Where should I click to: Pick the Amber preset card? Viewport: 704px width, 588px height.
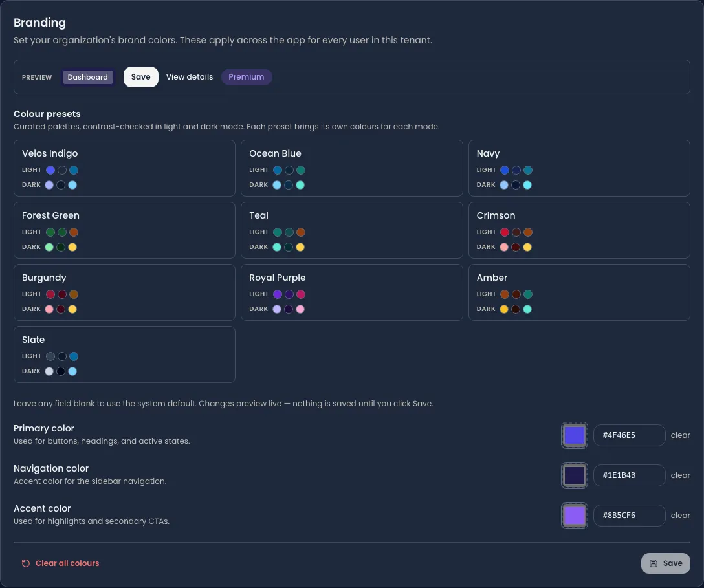[x=579, y=292]
